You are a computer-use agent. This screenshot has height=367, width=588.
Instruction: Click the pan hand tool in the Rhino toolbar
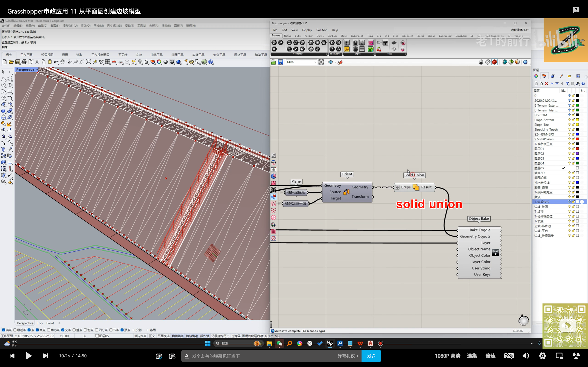[62, 62]
